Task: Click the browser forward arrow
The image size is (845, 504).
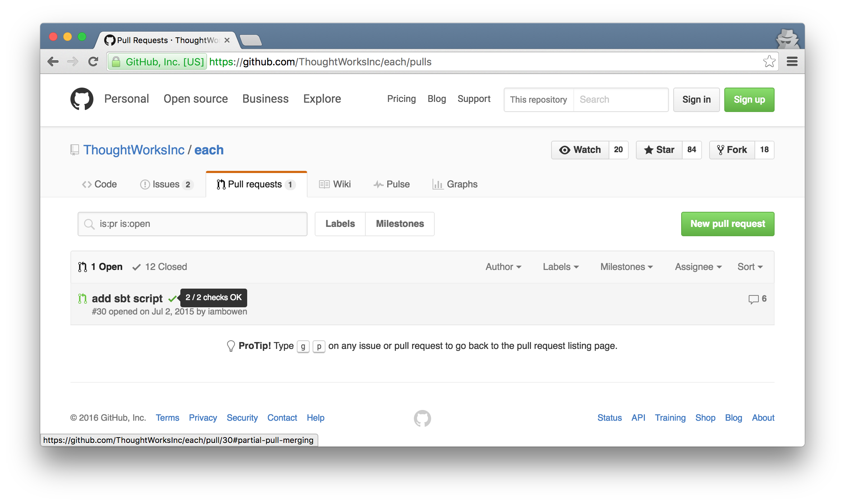Action: 73,62
